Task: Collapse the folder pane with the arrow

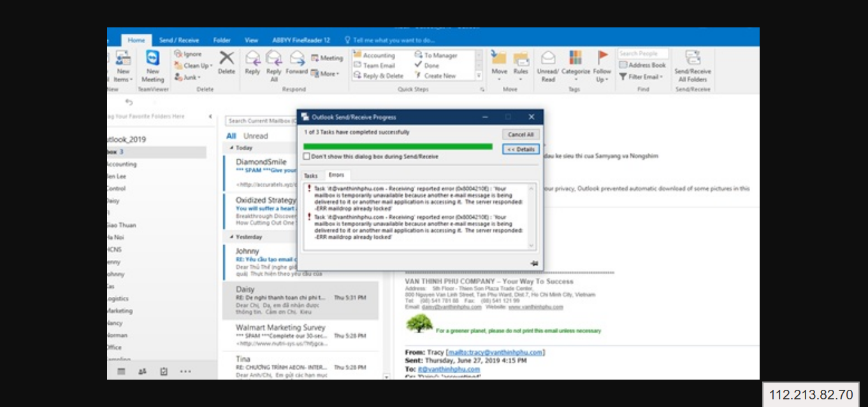Action: click(210, 117)
